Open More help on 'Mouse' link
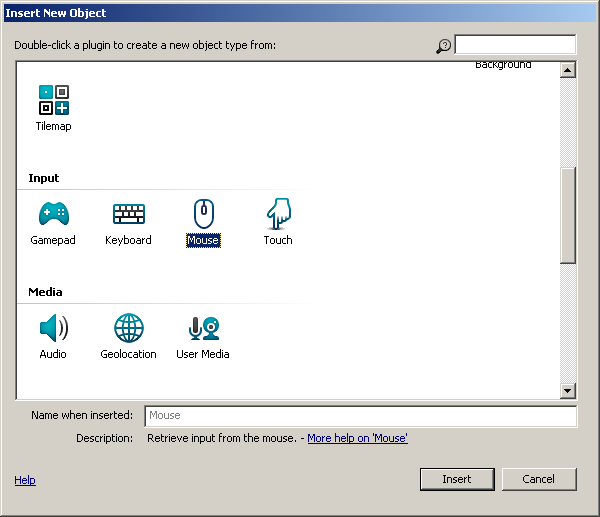This screenshot has width=600, height=517. pos(357,438)
